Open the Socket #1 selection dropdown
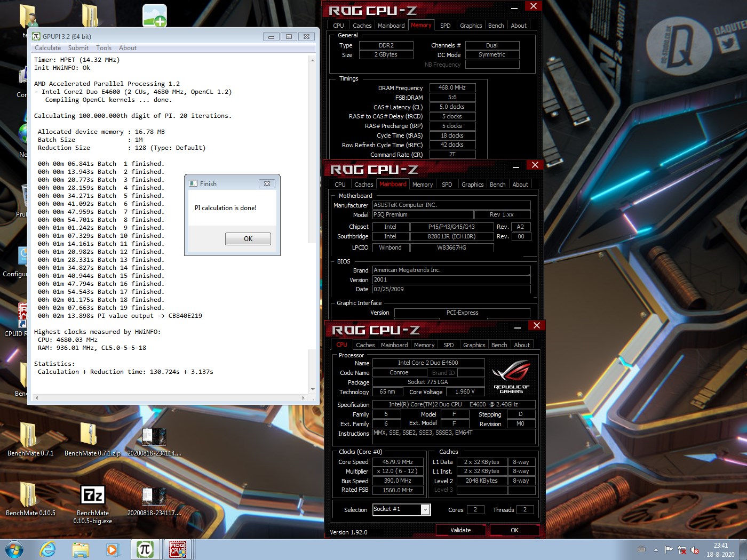Screen dimensions: 747x560 401,509
